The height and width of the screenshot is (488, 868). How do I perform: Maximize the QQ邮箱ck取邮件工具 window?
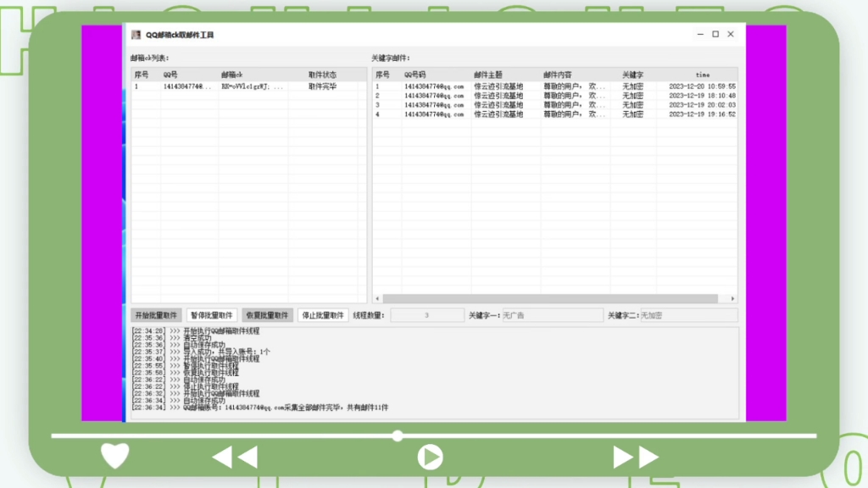click(715, 34)
